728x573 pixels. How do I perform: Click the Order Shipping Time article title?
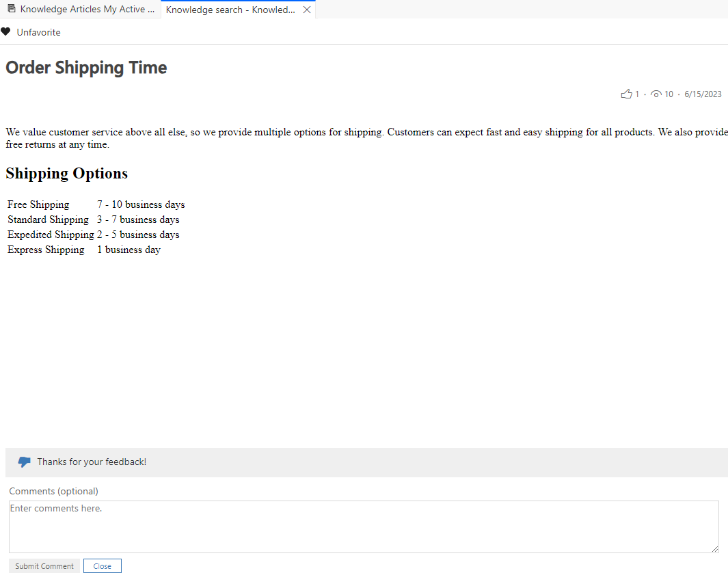point(85,67)
